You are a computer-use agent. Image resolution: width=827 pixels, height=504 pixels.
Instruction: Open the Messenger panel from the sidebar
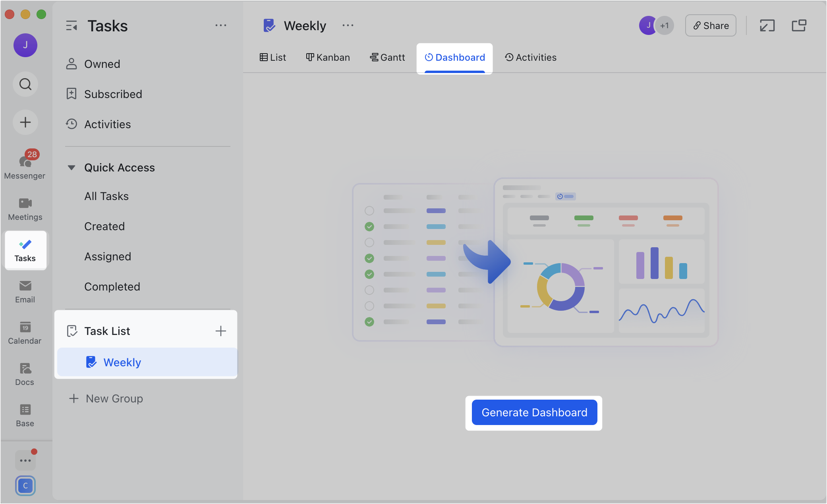point(25,164)
